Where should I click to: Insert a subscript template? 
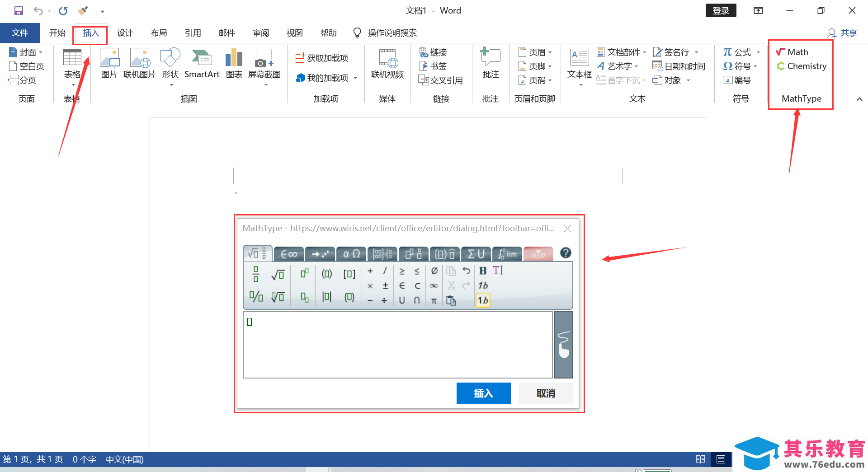click(x=305, y=297)
